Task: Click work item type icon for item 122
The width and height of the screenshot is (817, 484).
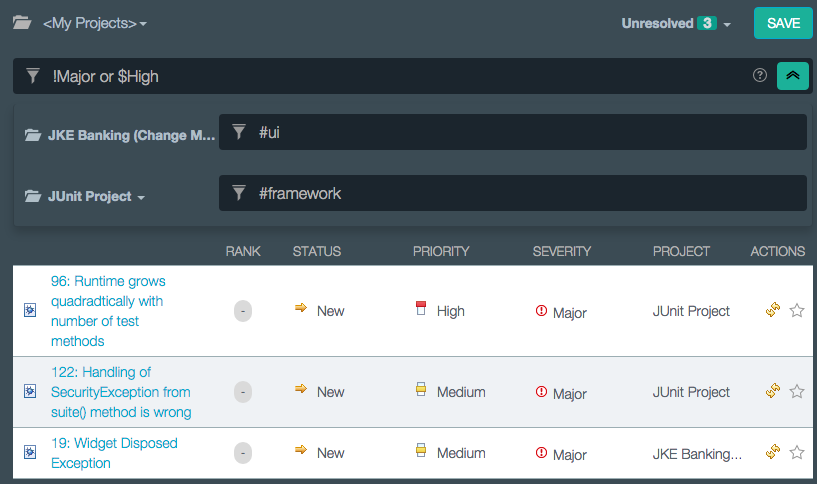Action: click(x=30, y=392)
